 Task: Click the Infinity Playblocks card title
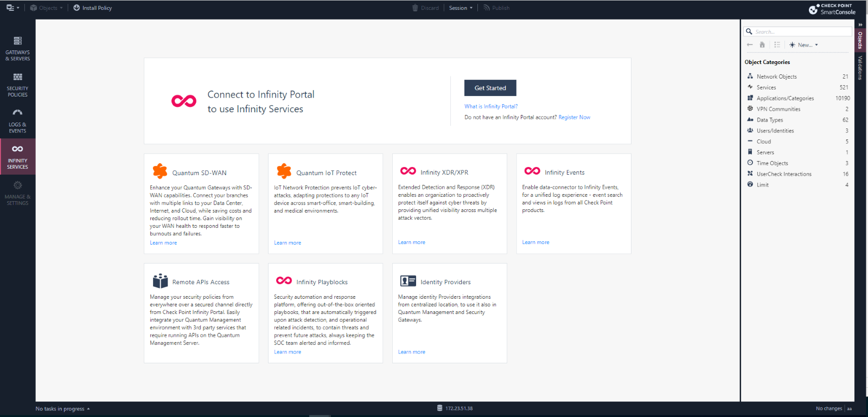click(x=322, y=282)
